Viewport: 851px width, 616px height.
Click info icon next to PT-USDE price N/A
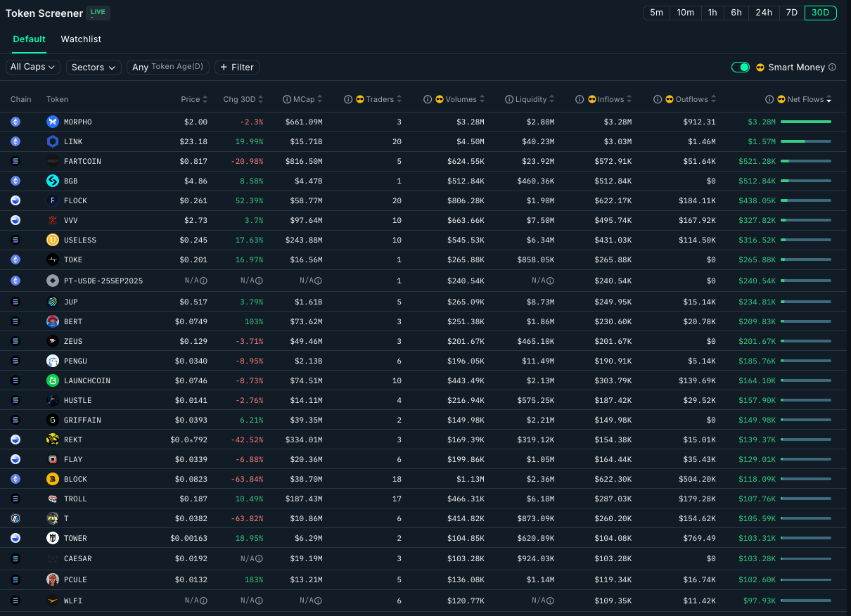[203, 281]
